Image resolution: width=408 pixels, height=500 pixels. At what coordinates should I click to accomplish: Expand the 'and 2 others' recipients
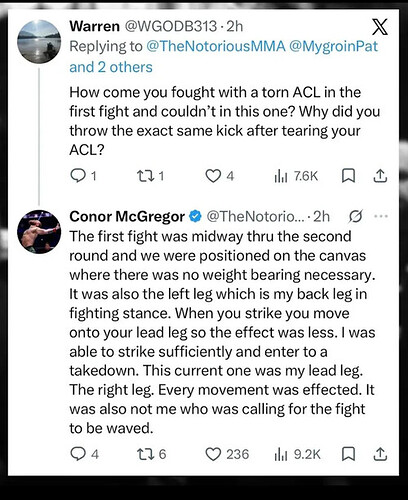(x=111, y=67)
